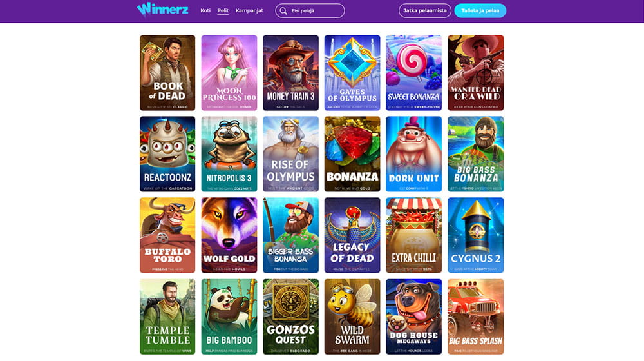Open the Koti menu item
This screenshot has width=644, height=361.
click(x=205, y=11)
